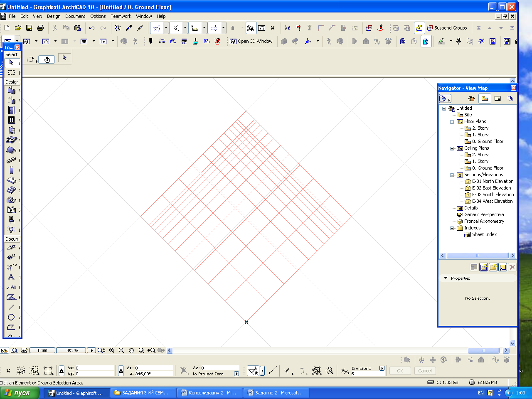Click the Undo arrow
This screenshot has width=532, height=399.
click(x=92, y=28)
